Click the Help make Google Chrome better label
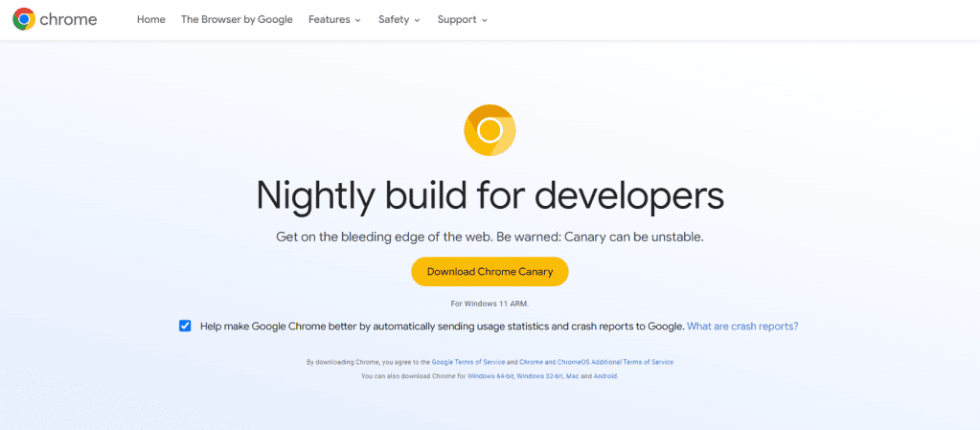 coord(442,326)
